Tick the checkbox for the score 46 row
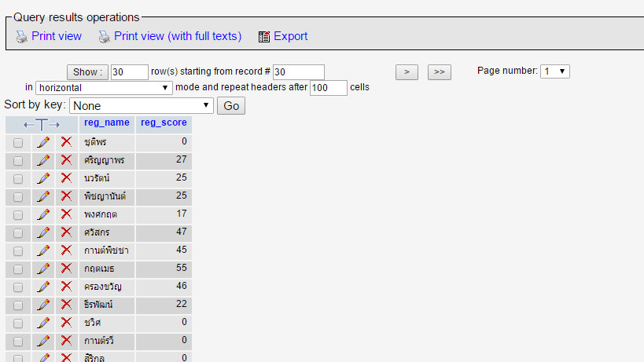 pyautogui.click(x=18, y=287)
